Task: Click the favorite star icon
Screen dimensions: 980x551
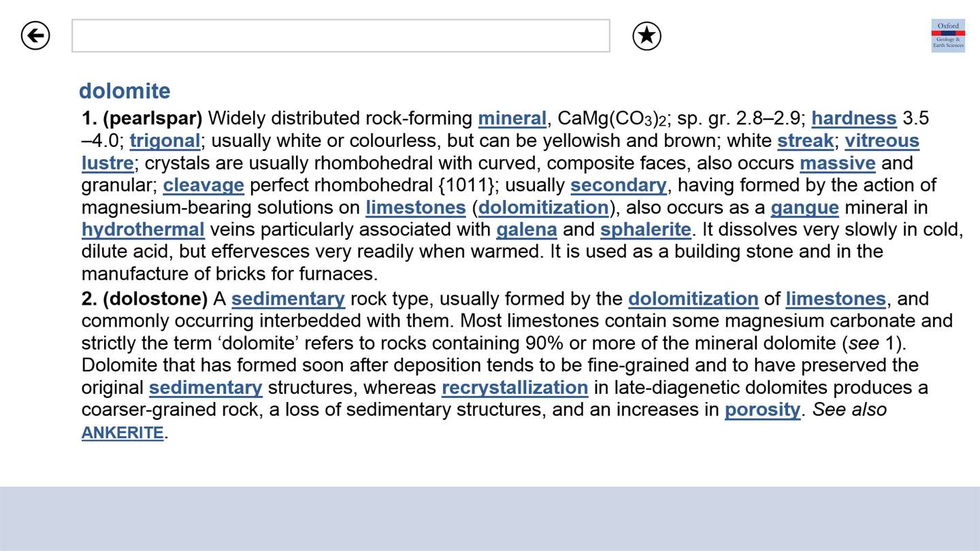Action: (x=647, y=36)
